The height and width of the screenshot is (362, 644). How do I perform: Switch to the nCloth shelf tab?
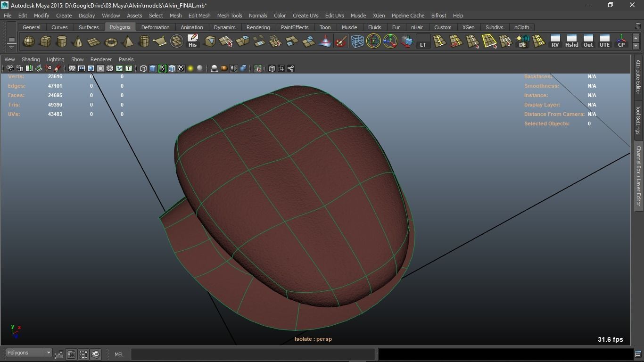coord(521,27)
